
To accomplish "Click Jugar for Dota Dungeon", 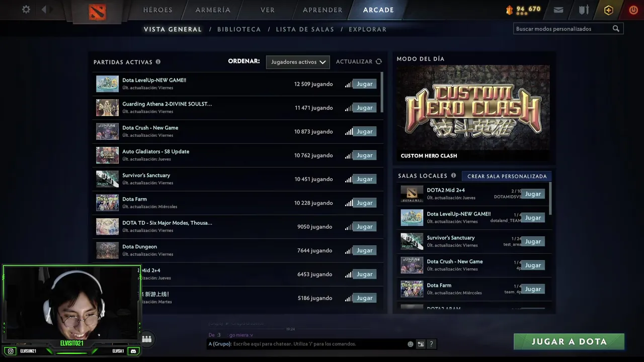I will pos(365,250).
